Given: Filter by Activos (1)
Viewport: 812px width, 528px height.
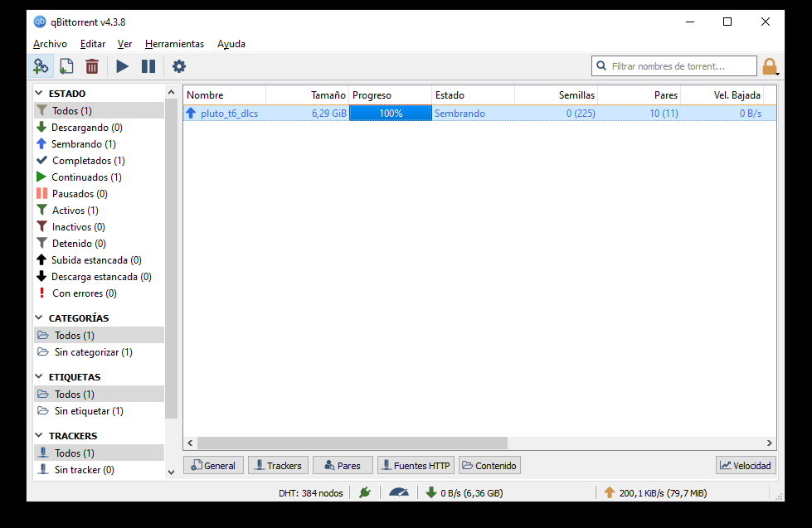Looking at the screenshot, I should tap(99, 211).
